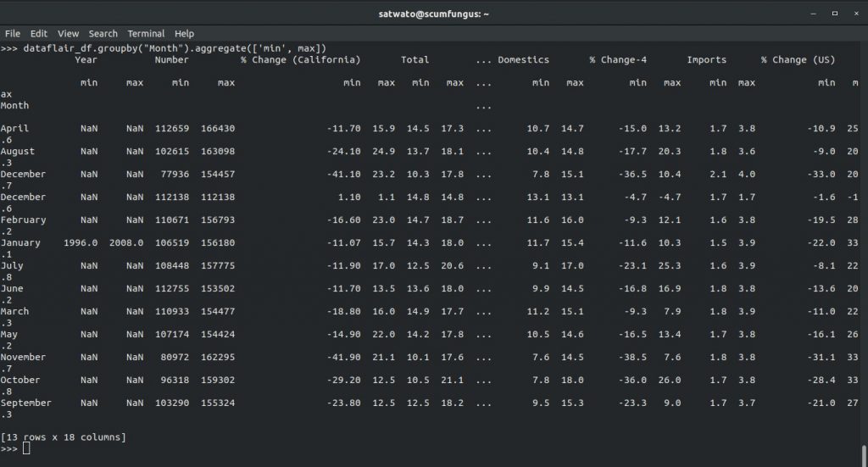Screen dimensions: 868x467
Task: Open the File menu
Action: point(12,34)
